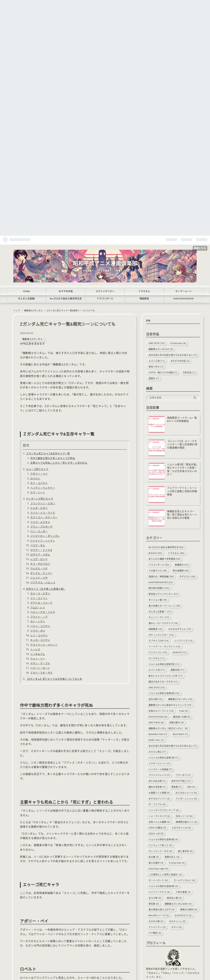Open うる星やつら (30) category
This screenshot has height=980, width=210.
pos(158,571)
